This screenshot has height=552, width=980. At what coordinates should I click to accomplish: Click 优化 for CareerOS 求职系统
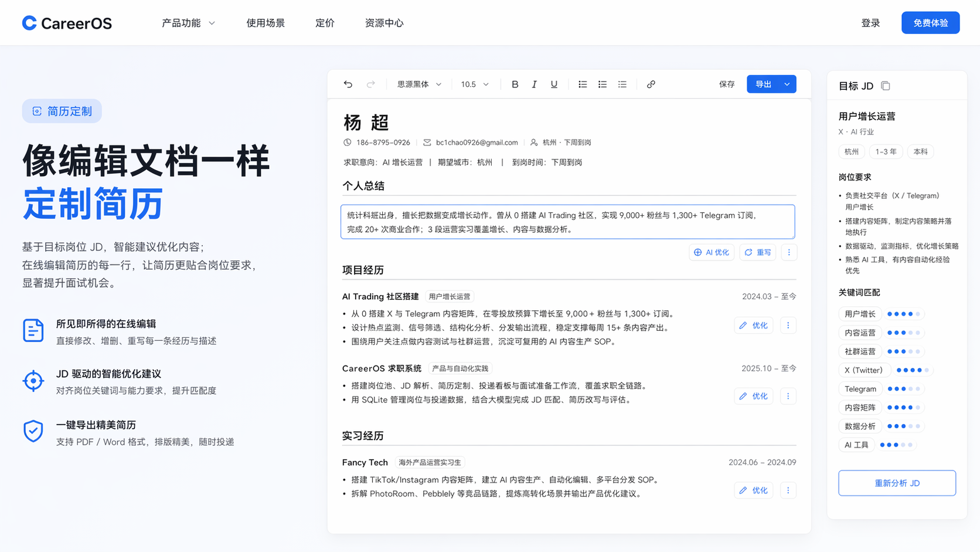tap(754, 396)
